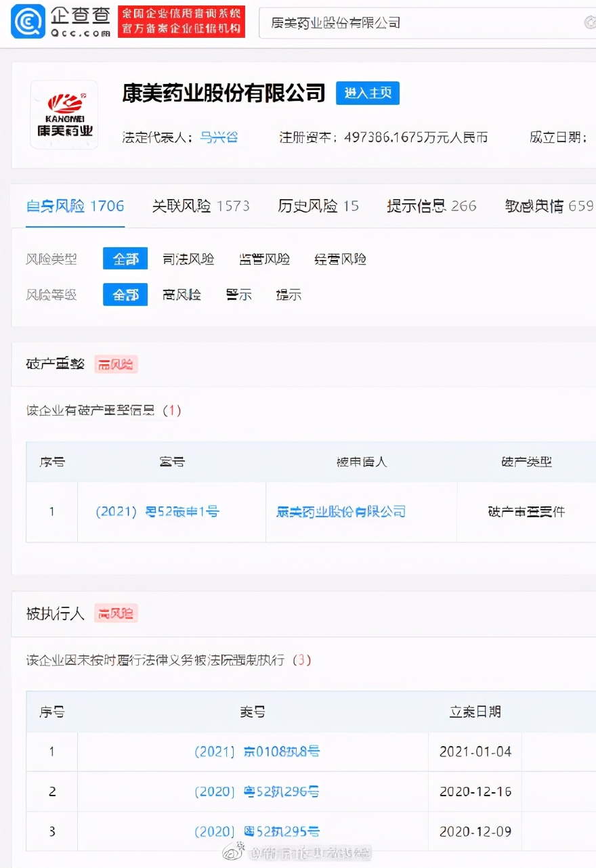Go to the 提示信息 266 tab
The height and width of the screenshot is (868, 596).
coord(431,206)
